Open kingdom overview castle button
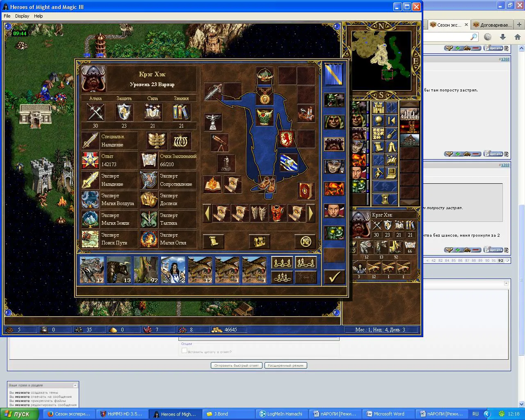 [x=378, y=108]
